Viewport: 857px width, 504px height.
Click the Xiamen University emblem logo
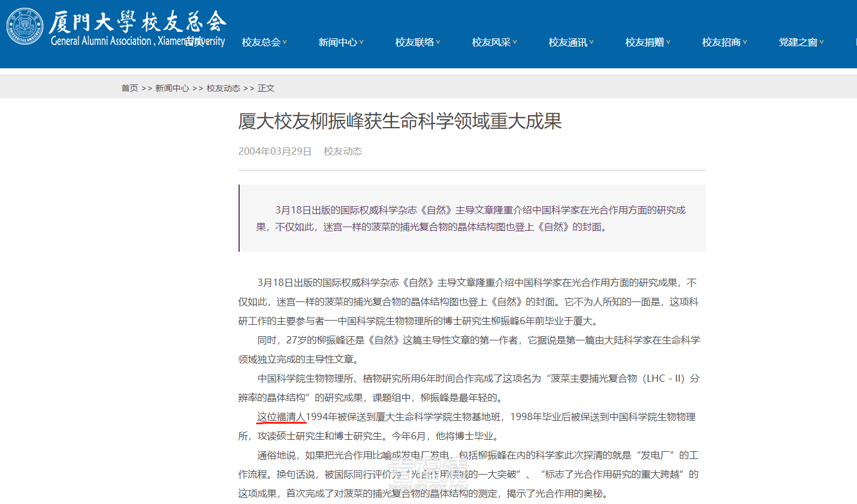(x=24, y=25)
